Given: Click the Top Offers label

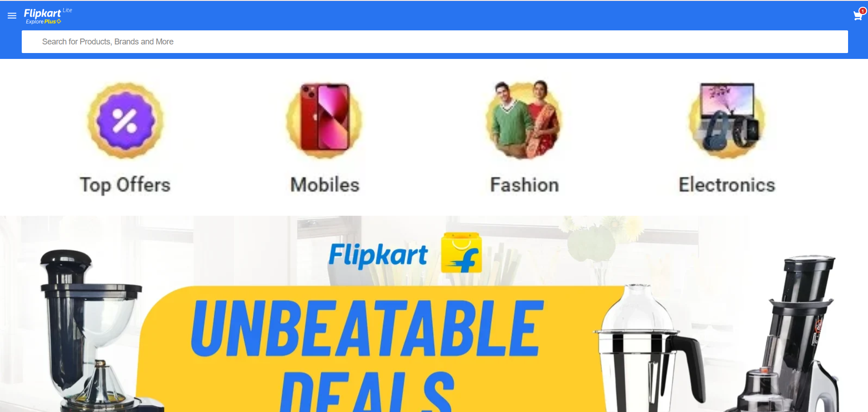Looking at the screenshot, I should (x=125, y=185).
